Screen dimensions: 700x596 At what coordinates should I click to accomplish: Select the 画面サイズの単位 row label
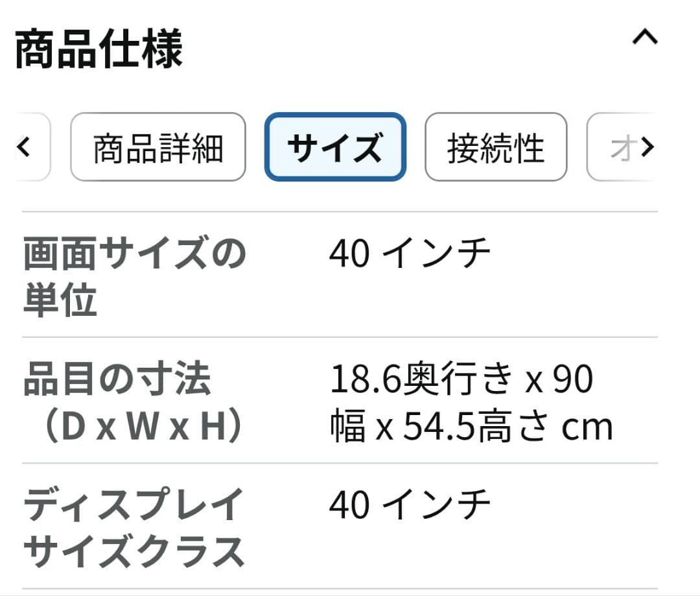[133, 276]
